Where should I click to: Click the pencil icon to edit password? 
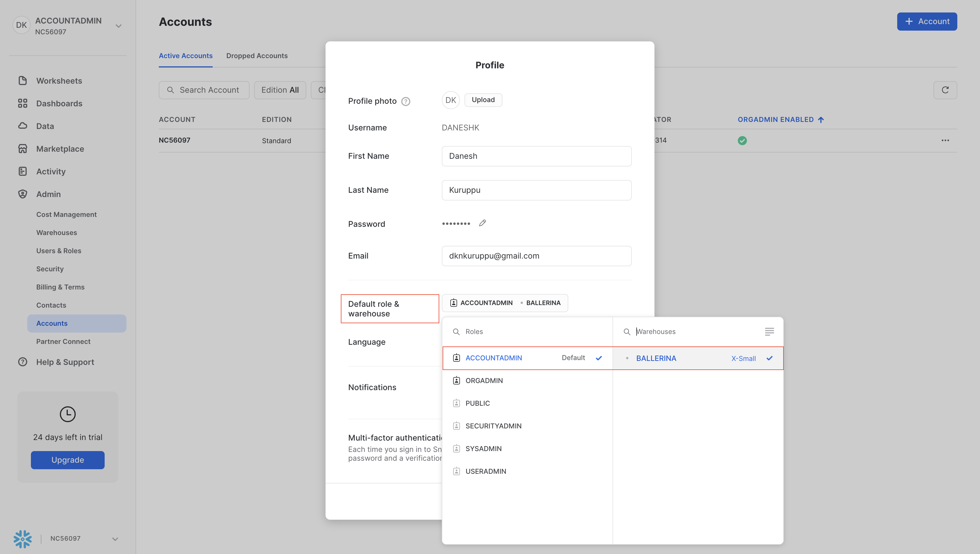pos(482,223)
